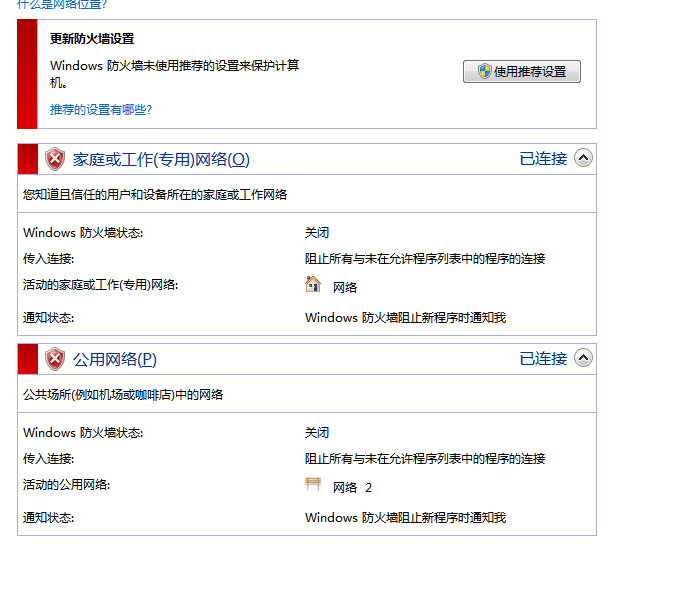
Task: Click the 使用推荐设置 button
Action: [x=522, y=71]
